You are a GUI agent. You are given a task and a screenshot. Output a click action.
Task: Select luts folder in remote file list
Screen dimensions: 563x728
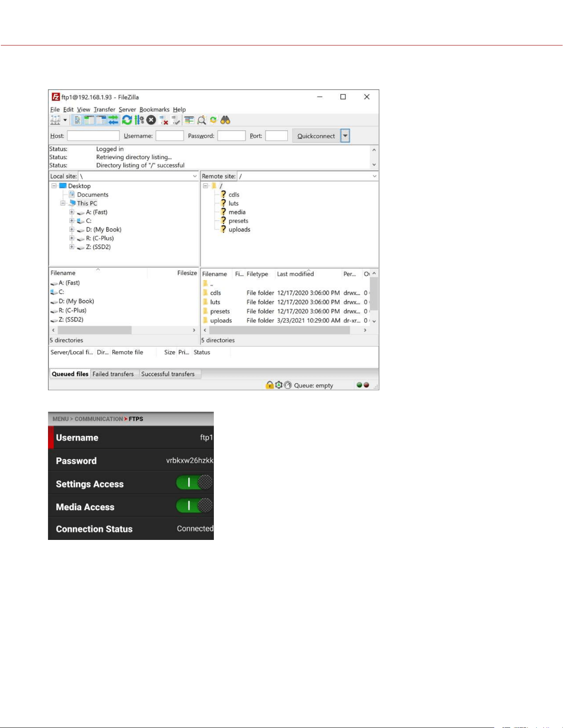215,302
